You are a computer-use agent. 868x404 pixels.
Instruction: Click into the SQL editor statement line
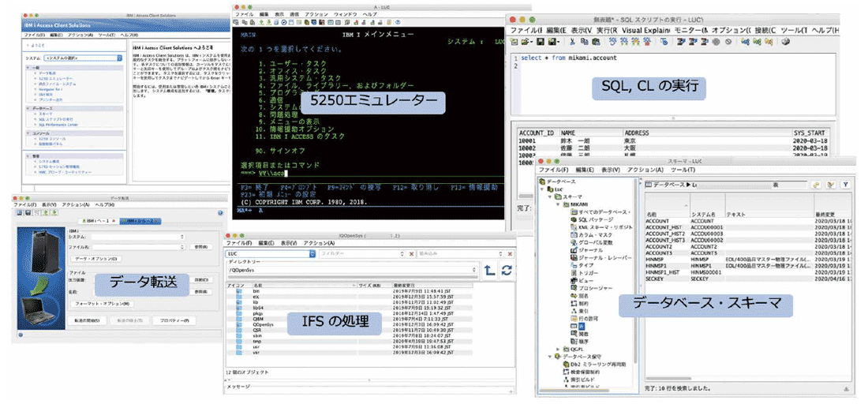[568, 58]
